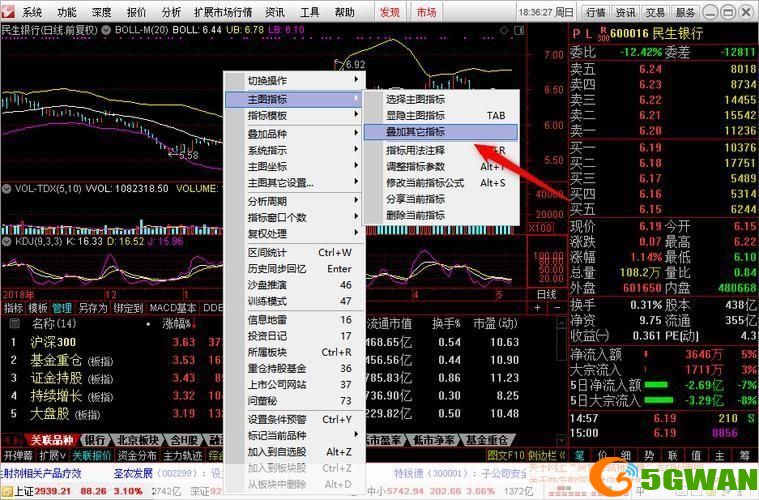Image resolution: width=759 pixels, height=500 pixels.
Task: Click the 值 tab in the tick panel
Action: point(696,455)
